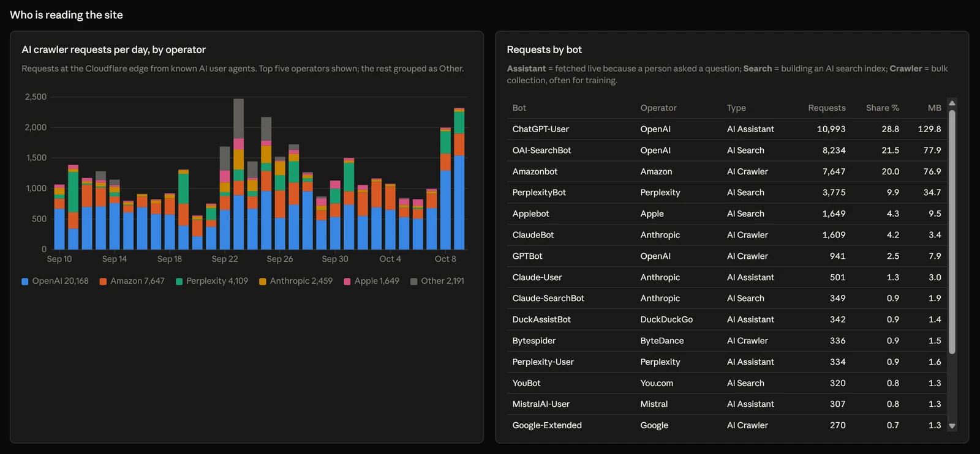Select the 'OAI-SearchBot' bot name
The width and height of the screenshot is (980, 454).
click(542, 151)
